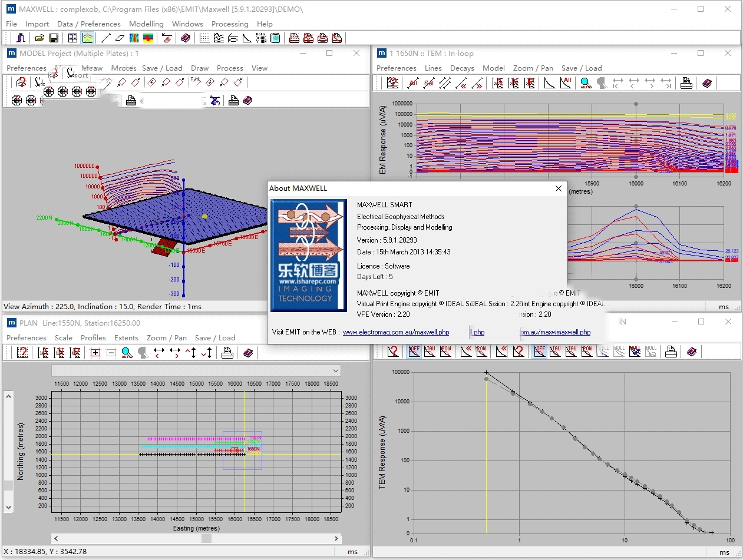Open the Data / Preferences menu
The height and width of the screenshot is (560, 743).
89,24
